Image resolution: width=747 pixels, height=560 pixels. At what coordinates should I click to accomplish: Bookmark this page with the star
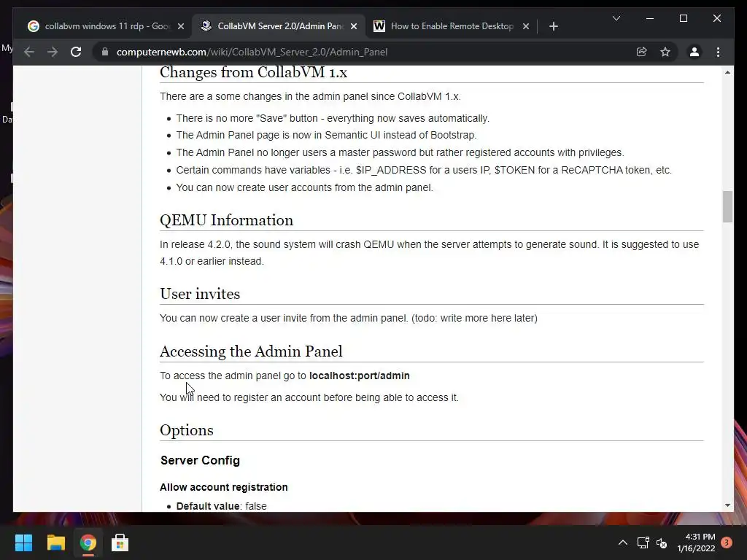pos(665,52)
